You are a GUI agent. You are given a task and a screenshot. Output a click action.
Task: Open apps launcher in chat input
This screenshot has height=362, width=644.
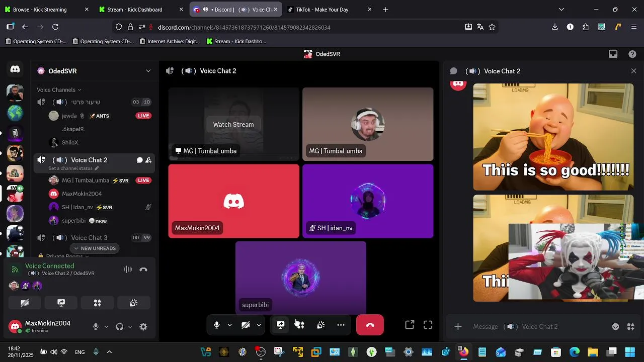(x=630, y=326)
